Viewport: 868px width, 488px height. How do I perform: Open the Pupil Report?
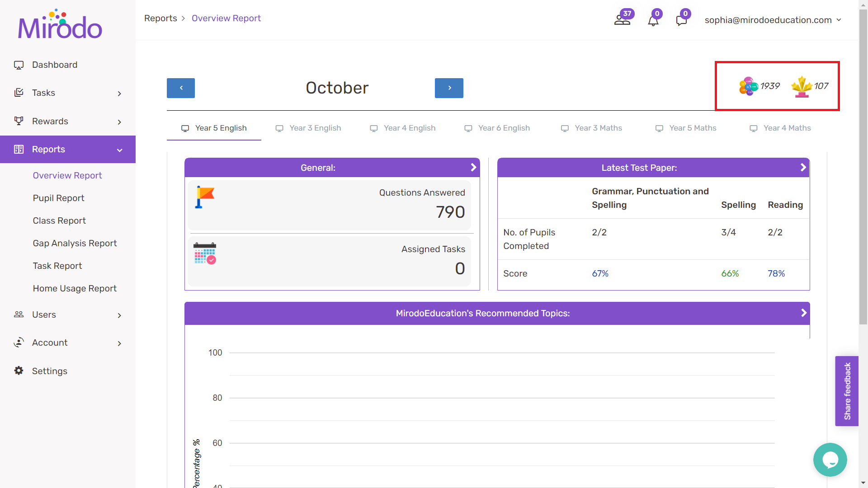point(58,198)
